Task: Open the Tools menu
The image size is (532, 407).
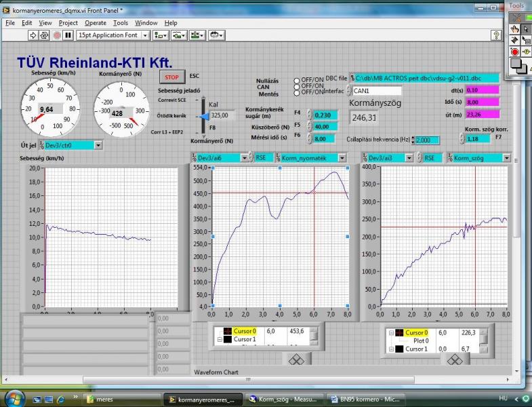Action: [x=121, y=23]
